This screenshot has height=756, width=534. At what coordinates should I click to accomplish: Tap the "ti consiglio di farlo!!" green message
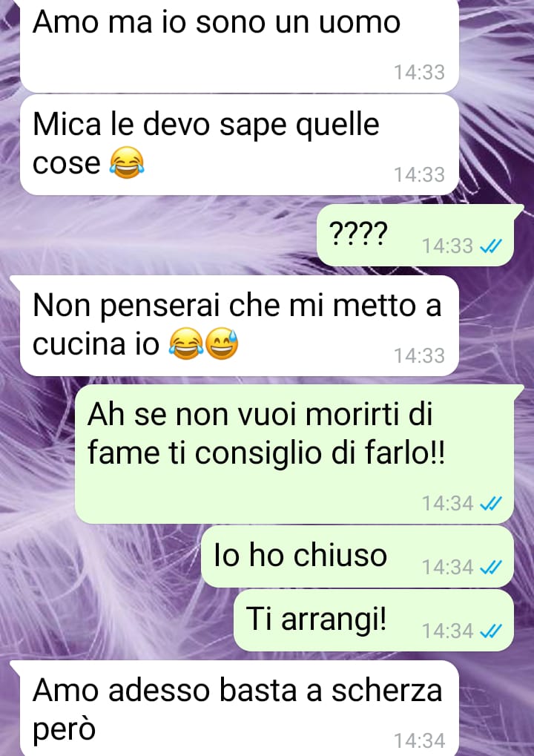click(x=300, y=454)
